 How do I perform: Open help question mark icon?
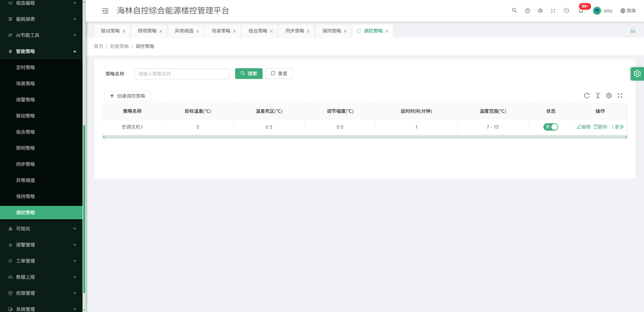tap(528, 11)
